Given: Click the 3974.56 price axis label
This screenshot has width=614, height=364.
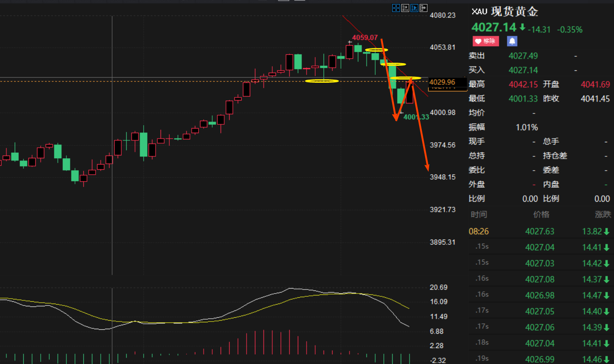Looking at the screenshot, I should pyautogui.click(x=443, y=145).
